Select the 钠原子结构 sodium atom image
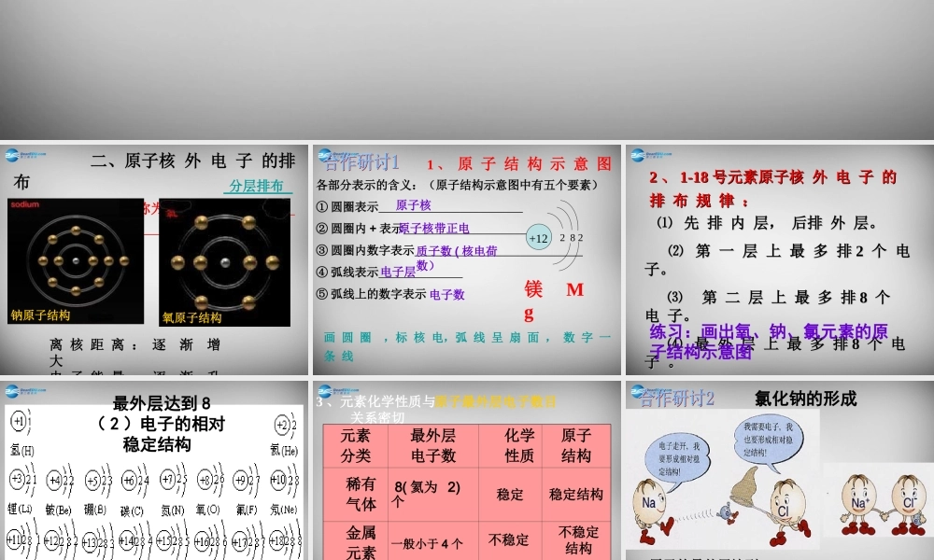The image size is (934, 560). 76,261
